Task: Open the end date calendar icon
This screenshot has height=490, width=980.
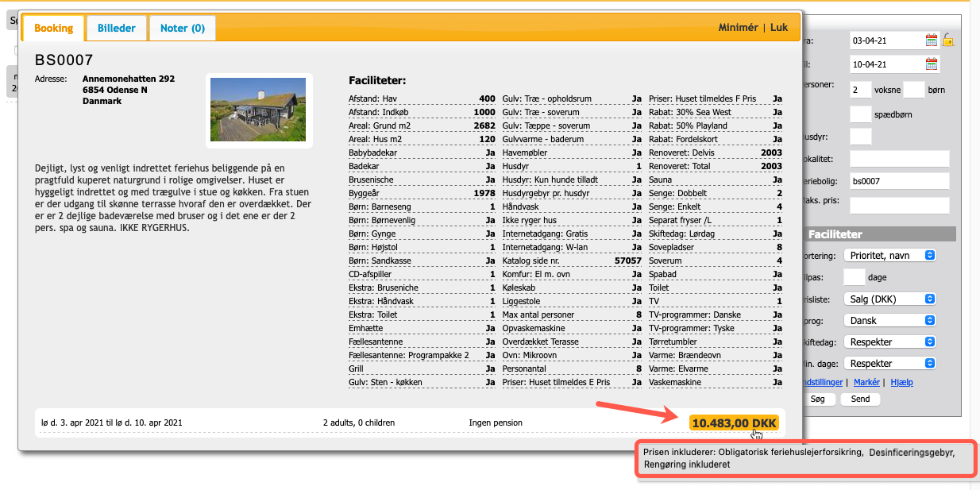Action: (x=932, y=64)
